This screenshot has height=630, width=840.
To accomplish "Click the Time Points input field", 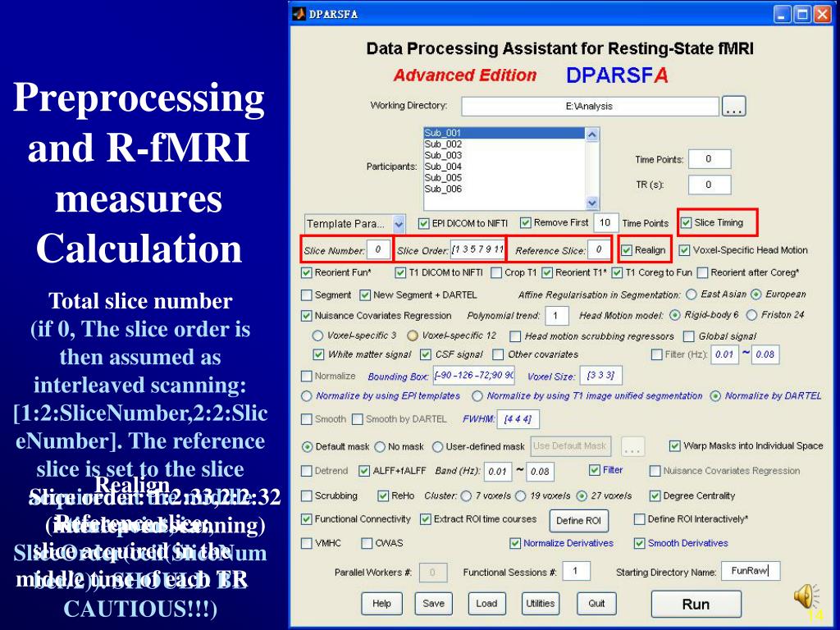I will [709, 159].
